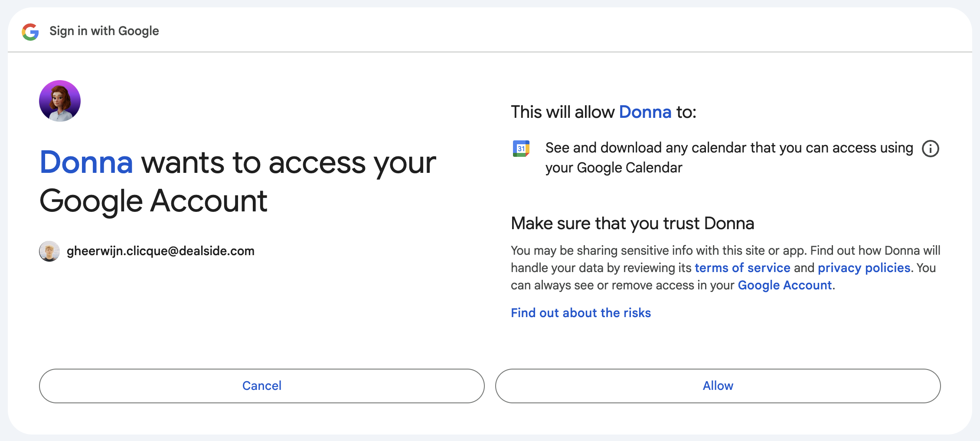Open Donna's terms of service
This screenshot has height=441, width=980.
pos(742,268)
